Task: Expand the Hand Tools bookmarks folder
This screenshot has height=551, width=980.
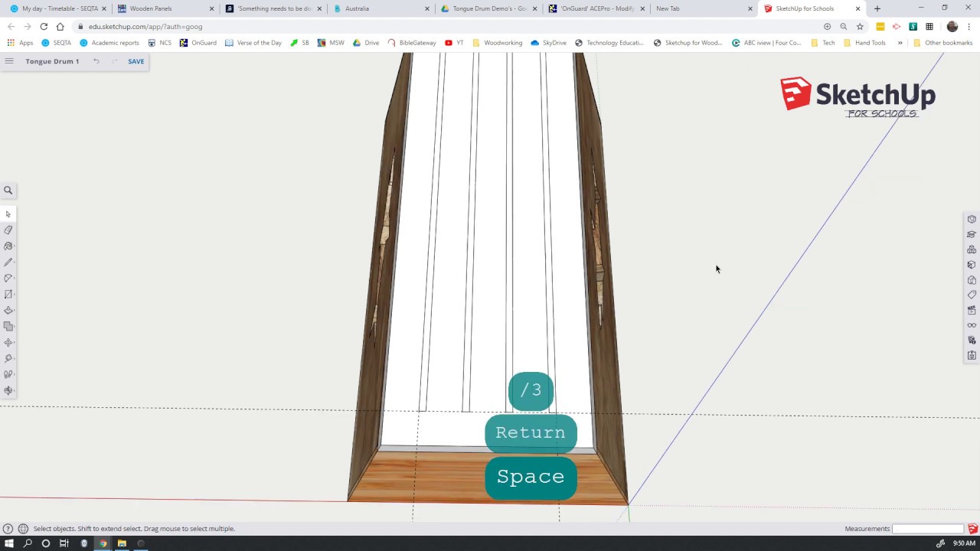Action: (x=864, y=43)
